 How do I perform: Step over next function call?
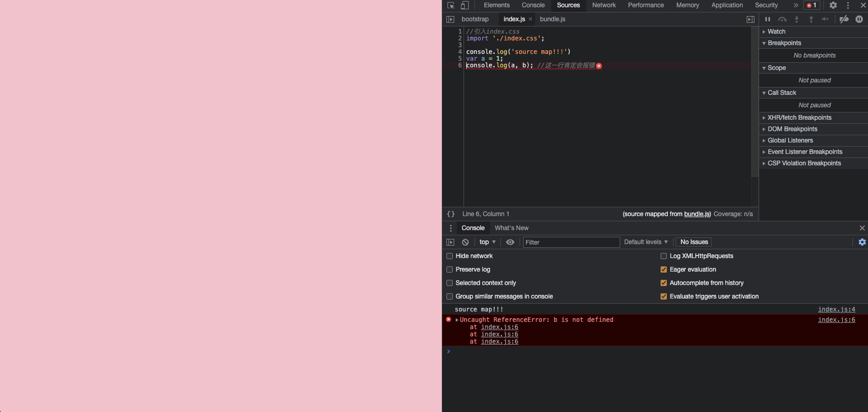tap(782, 19)
